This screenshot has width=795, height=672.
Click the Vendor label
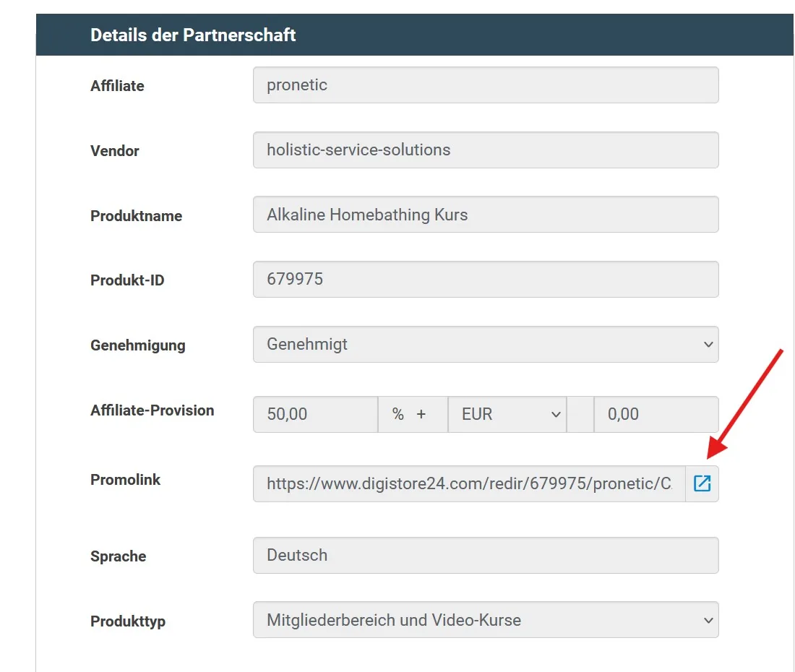tap(115, 150)
